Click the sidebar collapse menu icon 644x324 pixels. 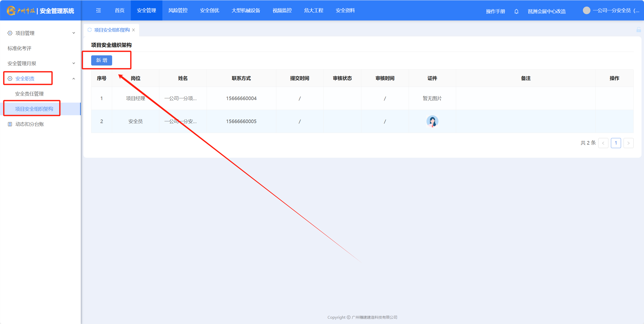pos(98,10)
